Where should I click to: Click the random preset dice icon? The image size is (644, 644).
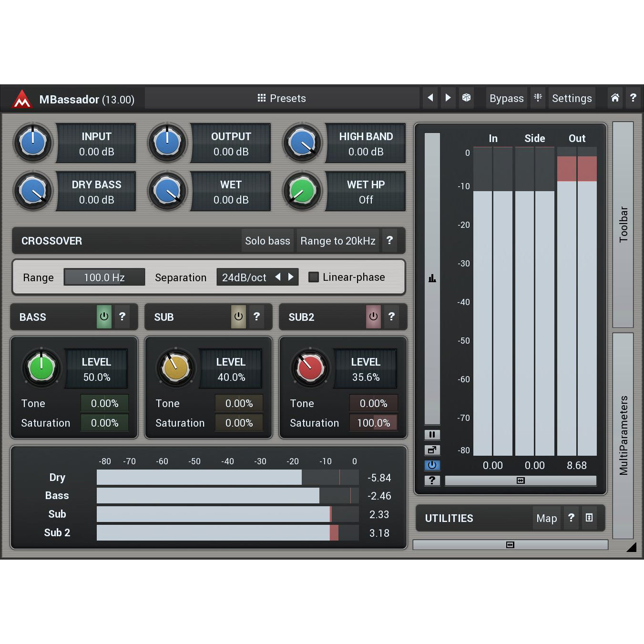[x=466, y=98]
